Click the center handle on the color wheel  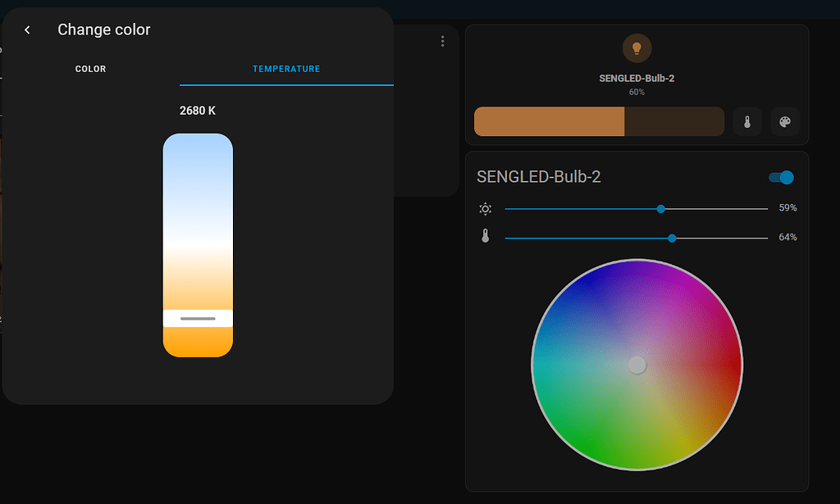tap(637, 364)
